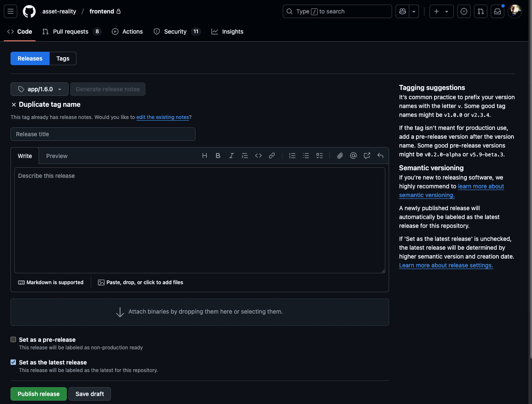The image size is (532, 404).
Task: Open the app/1.6.0 tag dropdown
Action: (x=40, y=89)
